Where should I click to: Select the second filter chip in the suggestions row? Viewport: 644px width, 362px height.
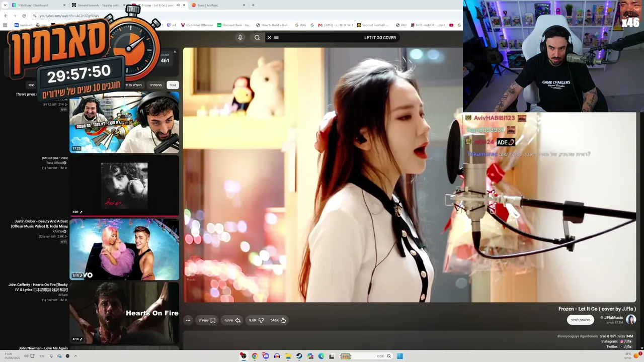pyautogui.click(x=156, y=85)
